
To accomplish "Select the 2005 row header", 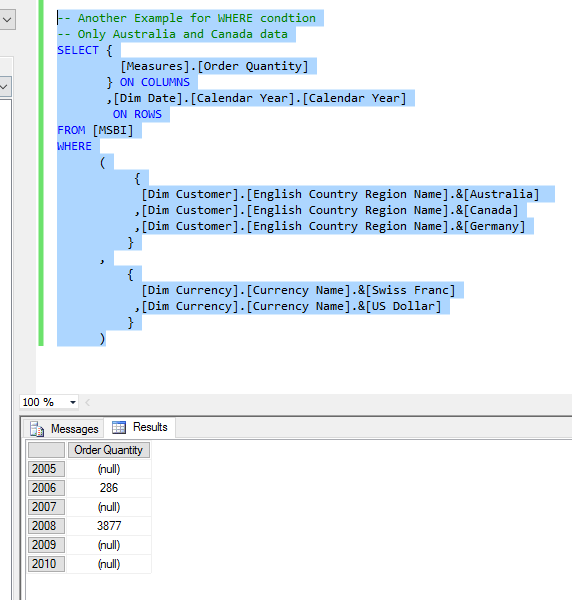I will click(46, 469).
